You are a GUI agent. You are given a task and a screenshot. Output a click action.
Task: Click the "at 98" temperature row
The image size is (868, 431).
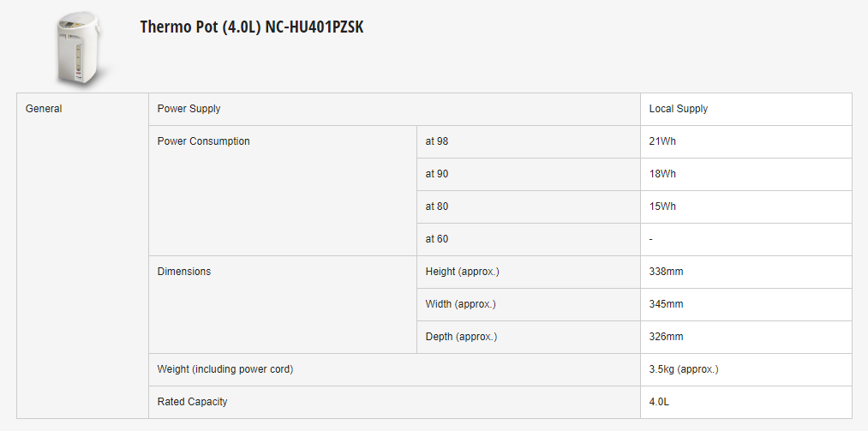click(437, 141)
